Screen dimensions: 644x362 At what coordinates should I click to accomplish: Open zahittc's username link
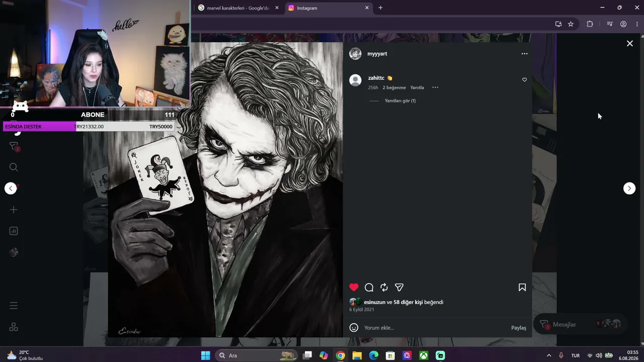pos(376,78)
